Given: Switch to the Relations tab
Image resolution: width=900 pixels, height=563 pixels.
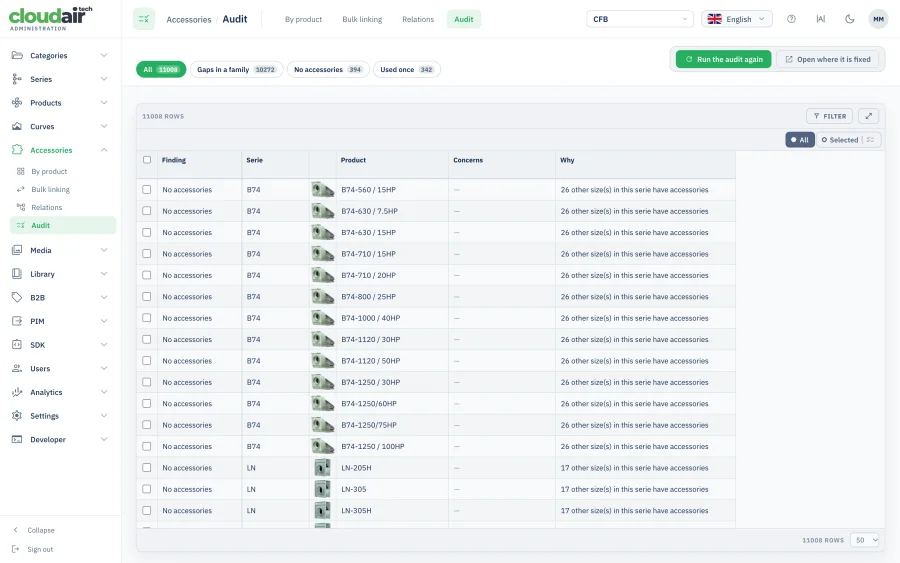Looking at the screenshot, I should coord(418,19).
